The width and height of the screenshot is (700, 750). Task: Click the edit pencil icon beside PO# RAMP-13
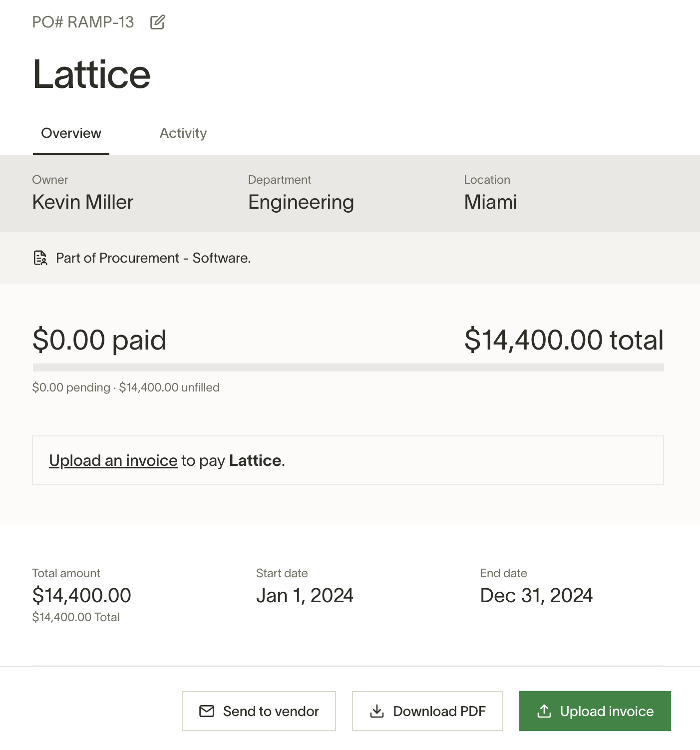pyautogui.click(x=157, y=22)
